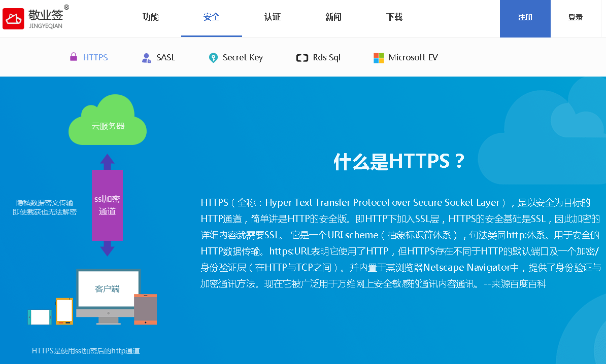The image size is (606, 364).
Task: Click the blue 注册 button
Action: pos(525,19)
